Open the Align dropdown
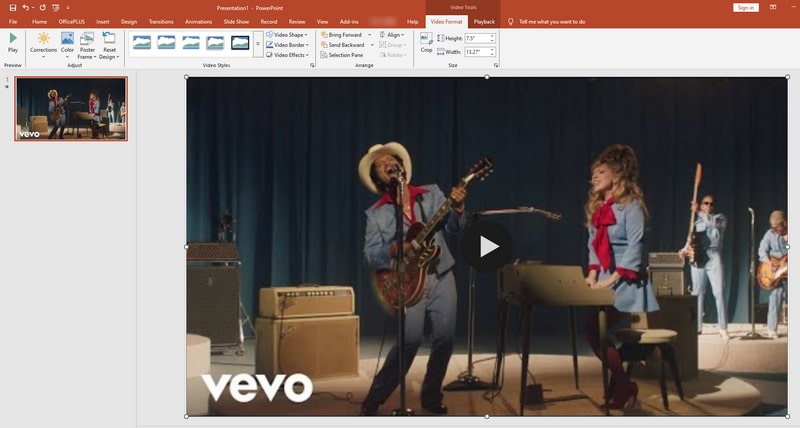This screenshot has height=428, width=800. point(392,35)
